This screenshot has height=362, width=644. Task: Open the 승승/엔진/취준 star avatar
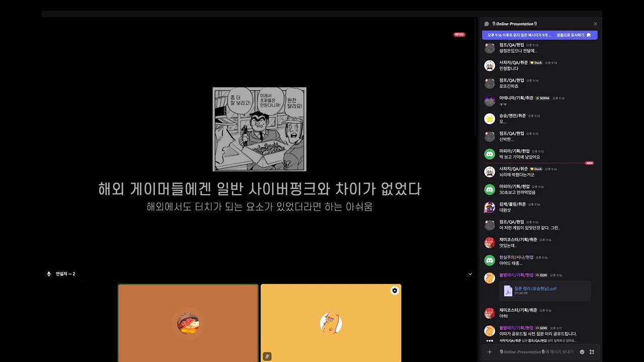[x=490, y=119]
